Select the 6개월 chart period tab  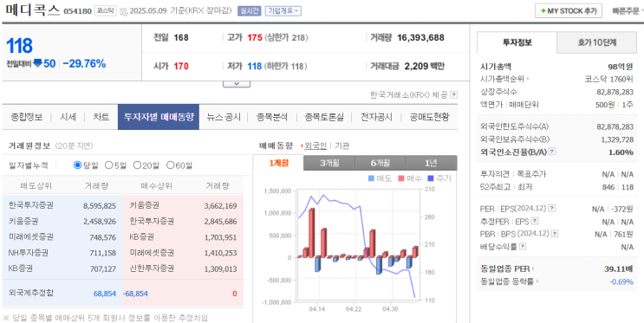pos(381,163)
